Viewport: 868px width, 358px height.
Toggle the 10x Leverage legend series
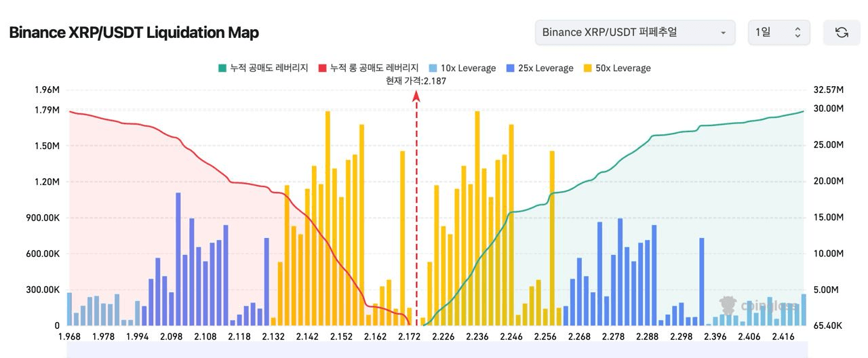pyautogui.click(x=462, y=68)
